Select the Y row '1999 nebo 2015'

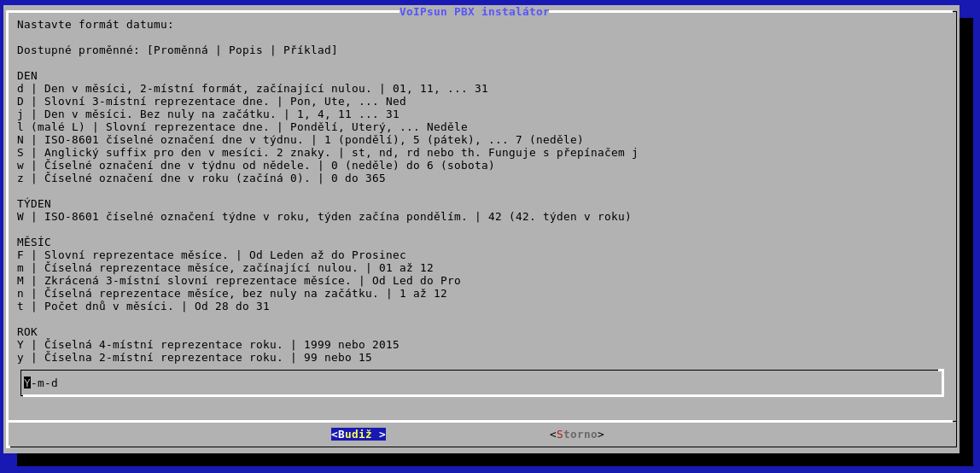point(208,345)
